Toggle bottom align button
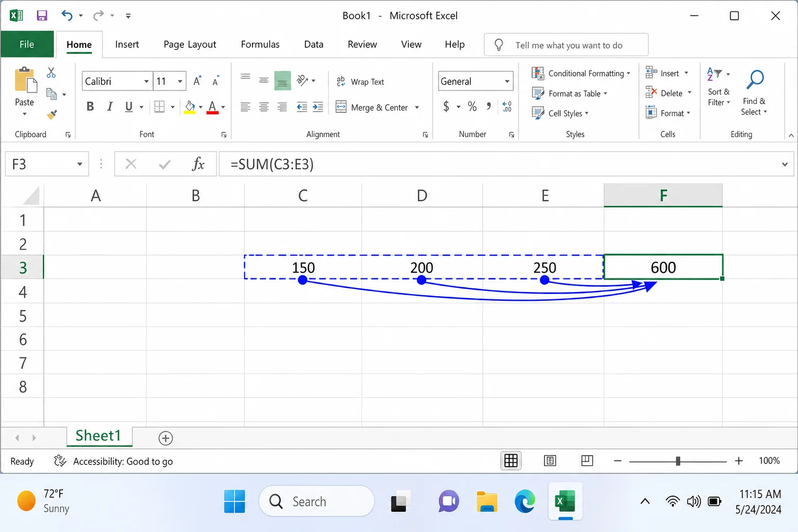This screenshot has height=532, width=798. coord(283,81)
